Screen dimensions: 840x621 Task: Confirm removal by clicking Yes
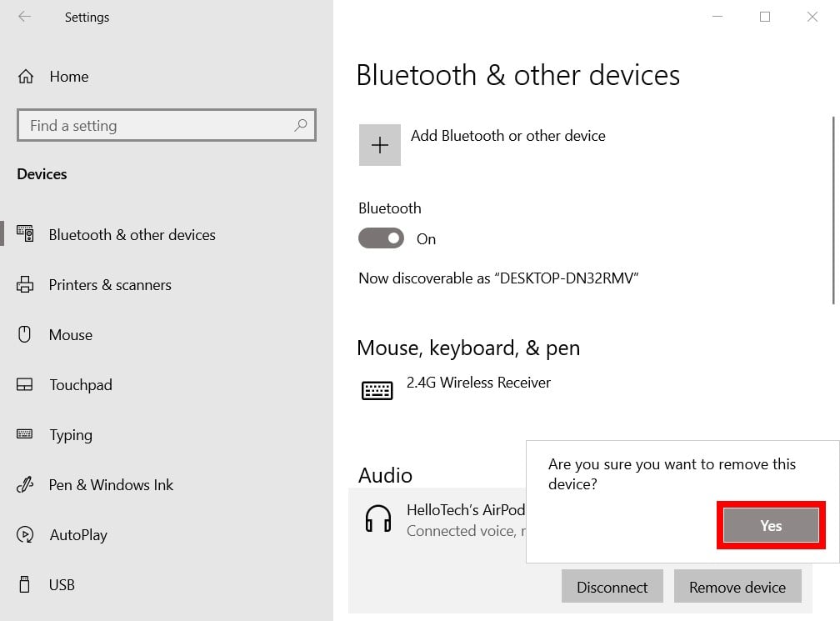click(x=770, y=525)
